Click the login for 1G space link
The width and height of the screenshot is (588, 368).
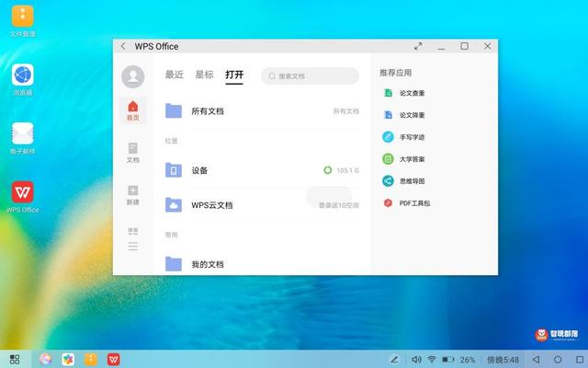339,205
